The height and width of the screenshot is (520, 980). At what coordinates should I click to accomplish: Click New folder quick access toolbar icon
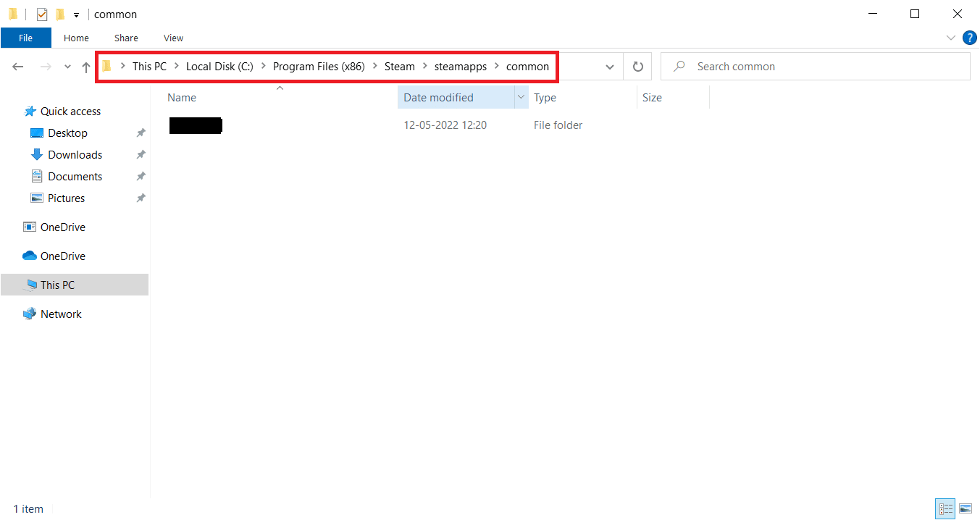(x=61, y=14)
